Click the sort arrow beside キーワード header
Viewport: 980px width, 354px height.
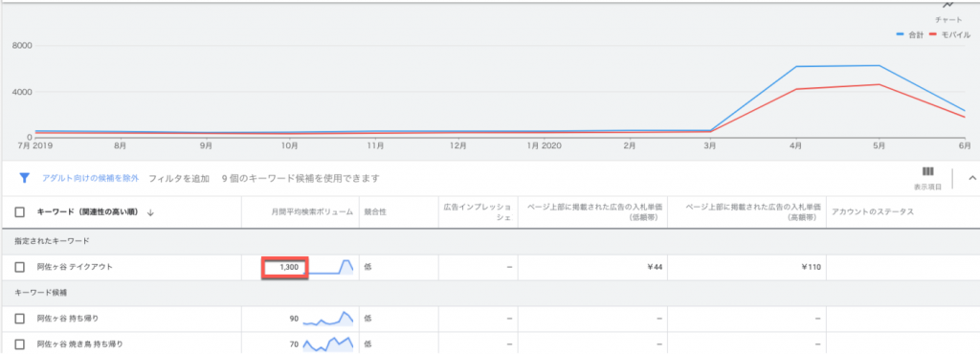[150, 212]
